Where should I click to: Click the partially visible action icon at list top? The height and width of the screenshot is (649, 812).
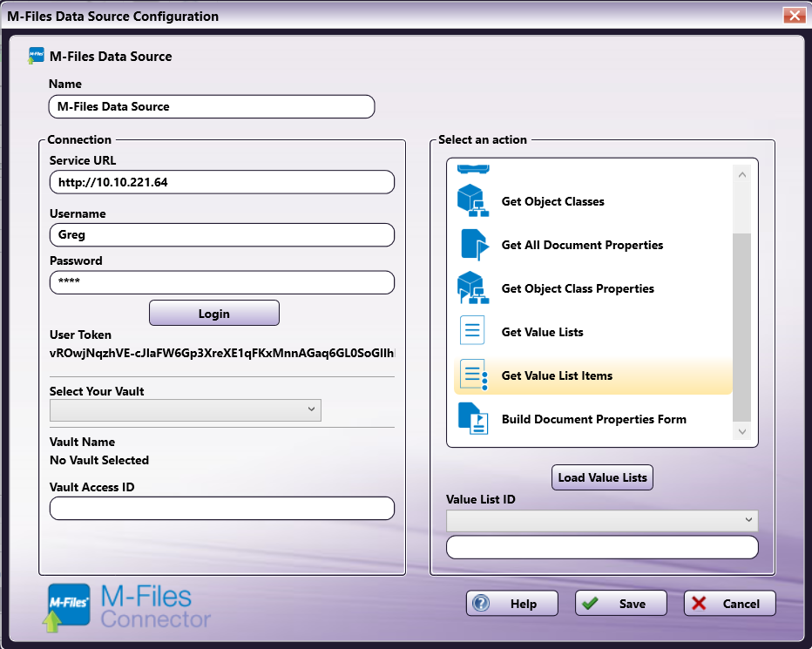473,168
